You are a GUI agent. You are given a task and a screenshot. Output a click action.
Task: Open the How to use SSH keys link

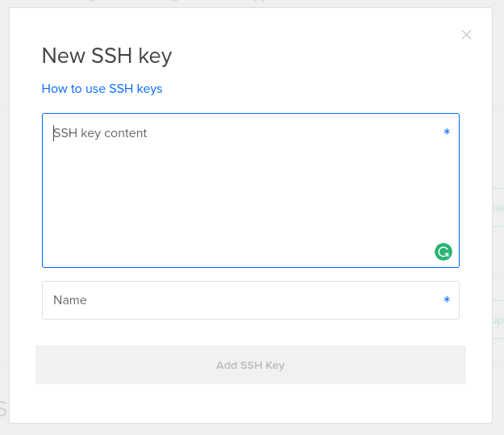[x=102, y=89]
